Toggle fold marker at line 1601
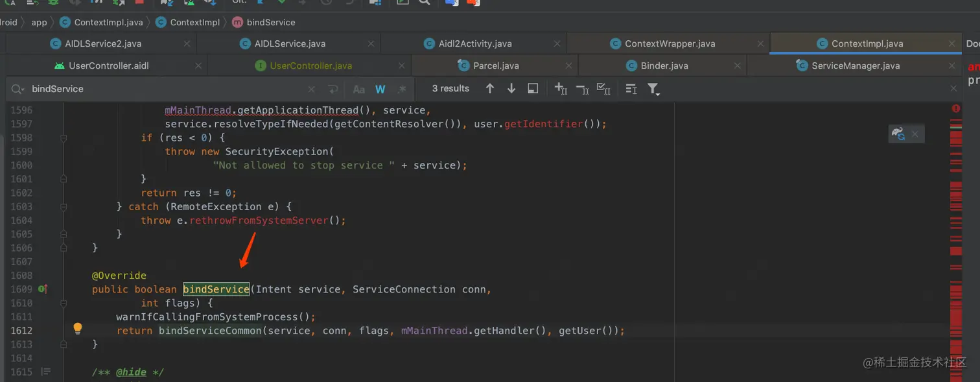 [x=64, y=179]
